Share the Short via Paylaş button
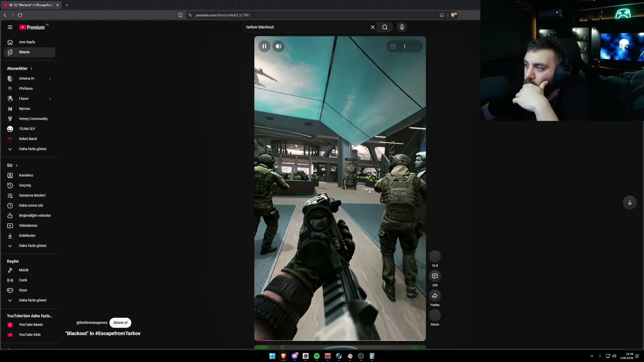This screenshot has width=644, height=362. point(435,296)
